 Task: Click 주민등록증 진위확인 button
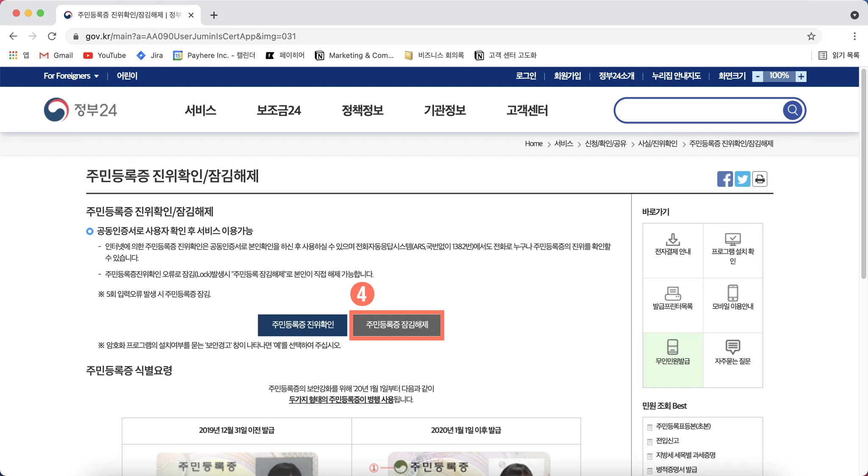(x=303, y=325)
